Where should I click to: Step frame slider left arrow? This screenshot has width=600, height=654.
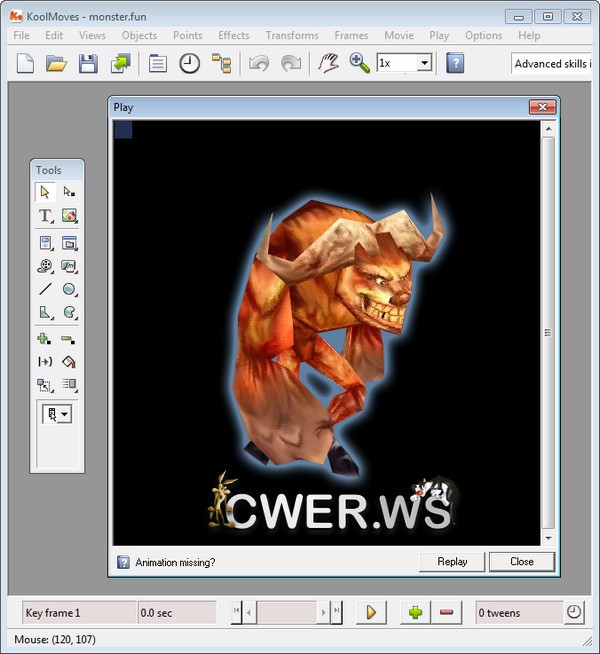(x=249, y=613)
